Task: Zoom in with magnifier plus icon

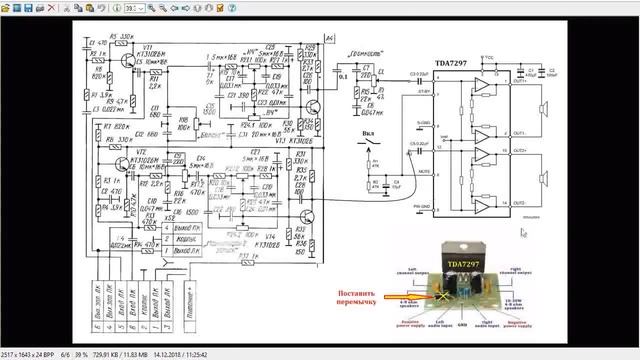Action: (151, 8)
